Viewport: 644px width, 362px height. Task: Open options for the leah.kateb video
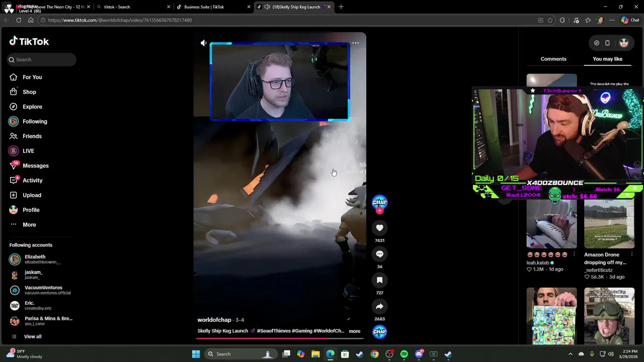[x=574, y=254]
